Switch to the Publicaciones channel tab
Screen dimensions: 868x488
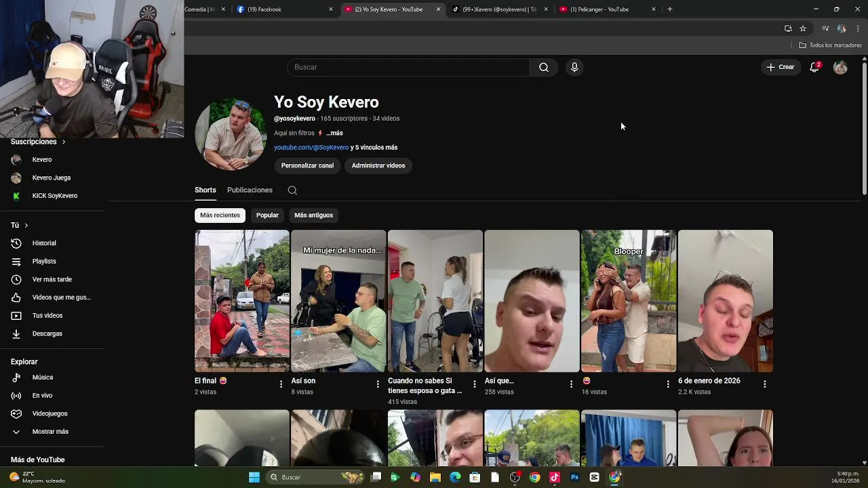250,190
